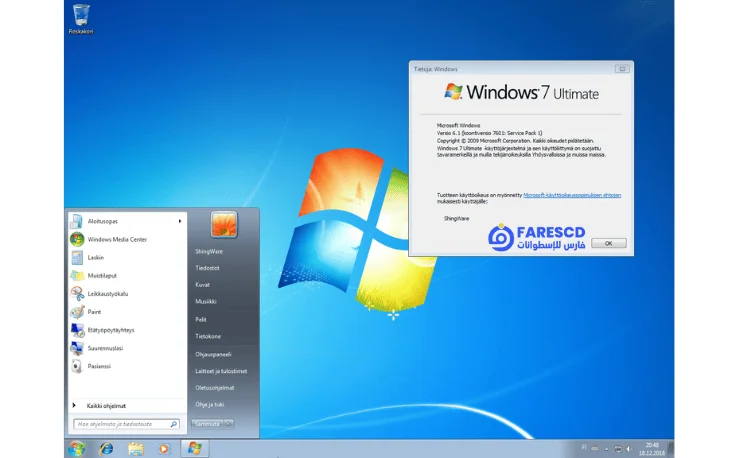This screenshot has width=738, height=458.
Task: Click the Start orb on the taskbar
Action: [77, 449]
